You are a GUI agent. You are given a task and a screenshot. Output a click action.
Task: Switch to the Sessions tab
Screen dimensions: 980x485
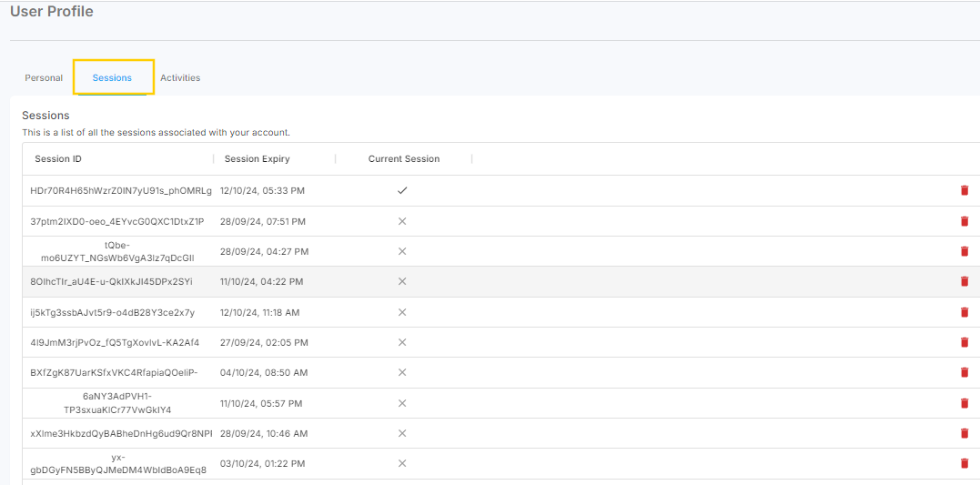[112, 78]
